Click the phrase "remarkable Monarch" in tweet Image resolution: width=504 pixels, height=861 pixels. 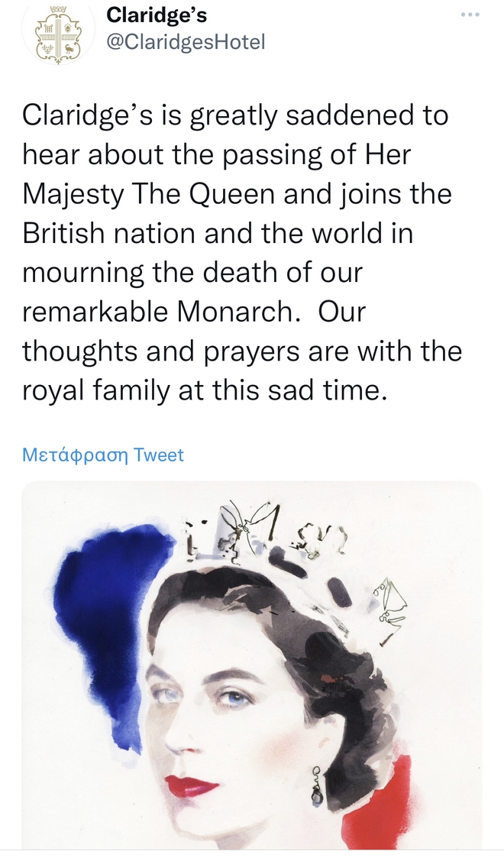click(x=160, y=313)
